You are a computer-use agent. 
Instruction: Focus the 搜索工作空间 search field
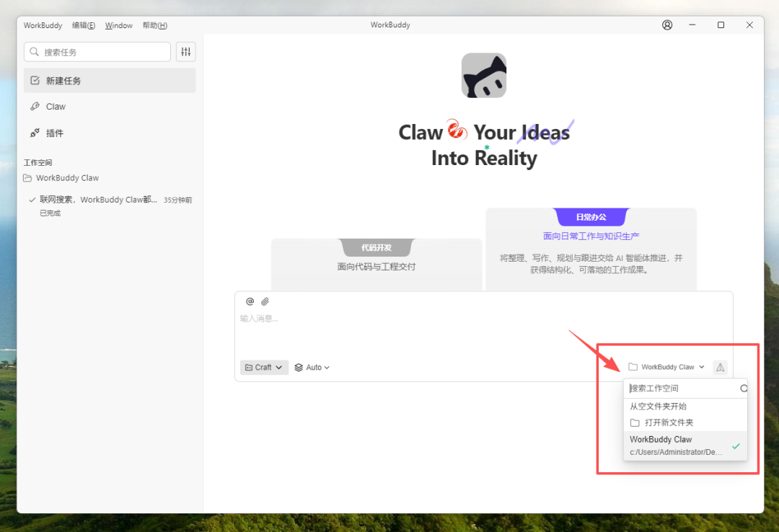click(x=685, y=389)
